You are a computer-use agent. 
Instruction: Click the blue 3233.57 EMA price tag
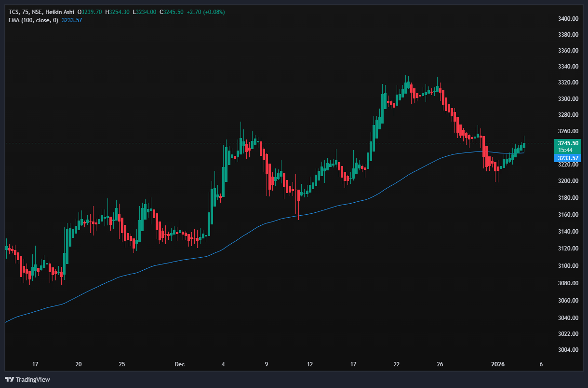tap(568, 158)
